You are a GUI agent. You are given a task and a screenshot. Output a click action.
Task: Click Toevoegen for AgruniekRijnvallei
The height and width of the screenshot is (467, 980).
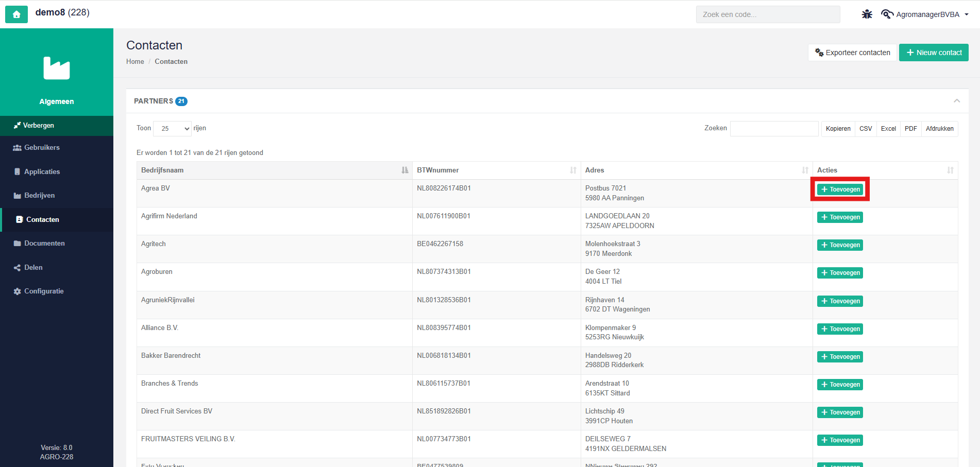[x=840, y=301]
